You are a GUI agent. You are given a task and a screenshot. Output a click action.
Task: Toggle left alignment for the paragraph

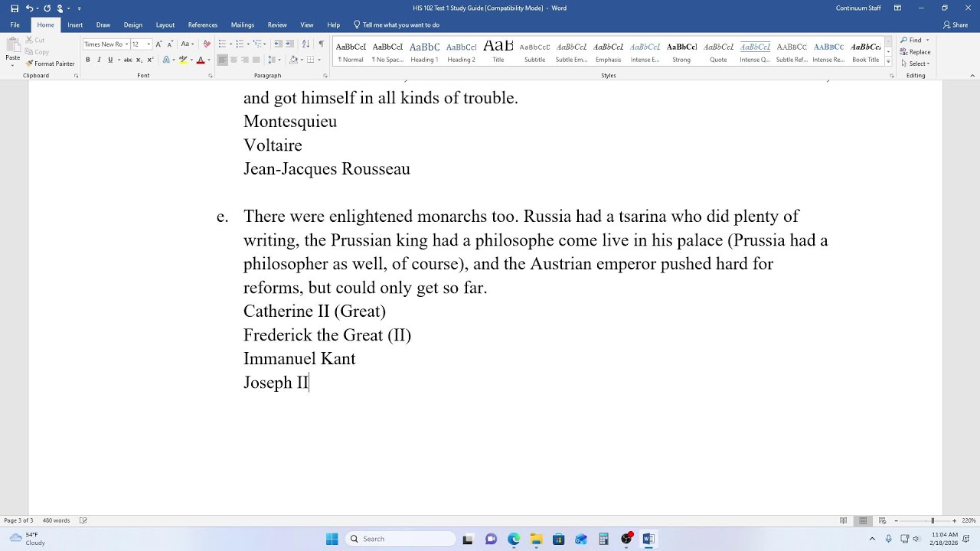tap(222, 60)
